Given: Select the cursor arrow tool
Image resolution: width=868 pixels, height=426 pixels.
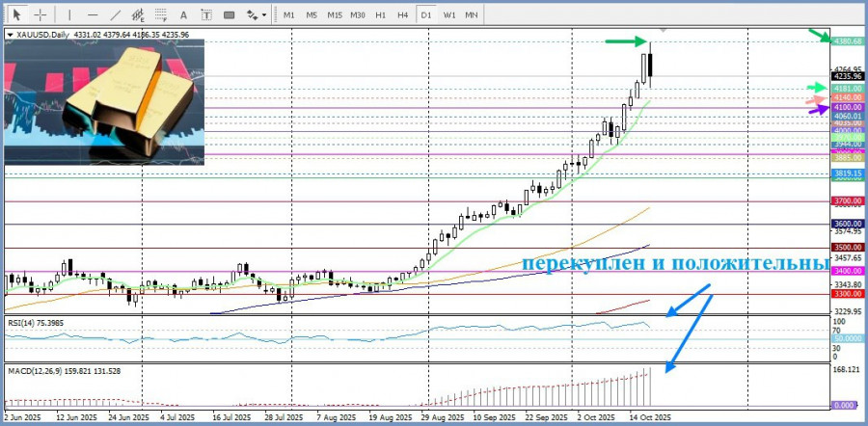Looking at the screenshot, I should coord(16,14).
